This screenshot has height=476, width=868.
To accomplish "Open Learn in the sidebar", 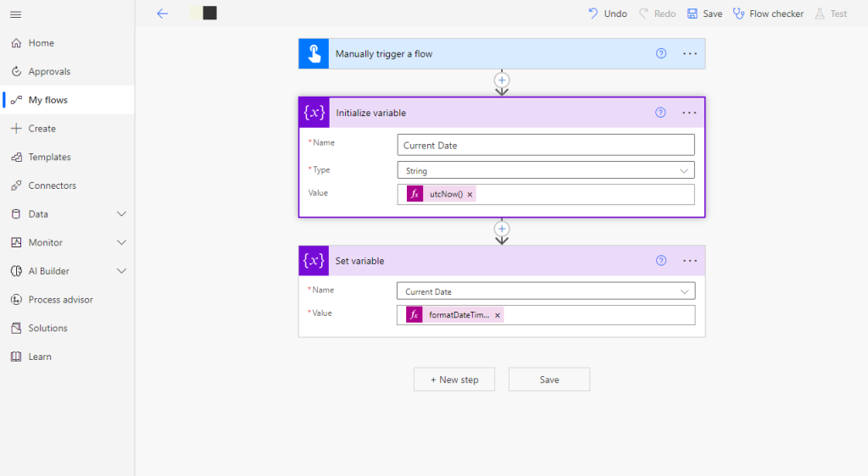I will 67,357.
